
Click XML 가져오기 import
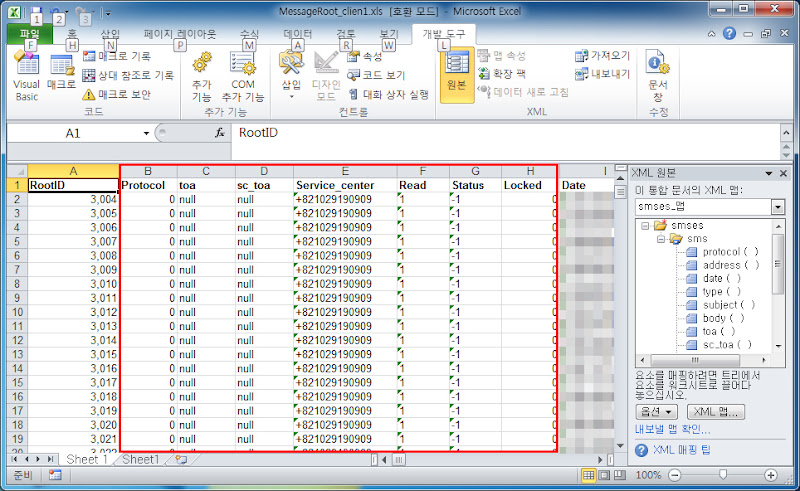tap(602, 55)
